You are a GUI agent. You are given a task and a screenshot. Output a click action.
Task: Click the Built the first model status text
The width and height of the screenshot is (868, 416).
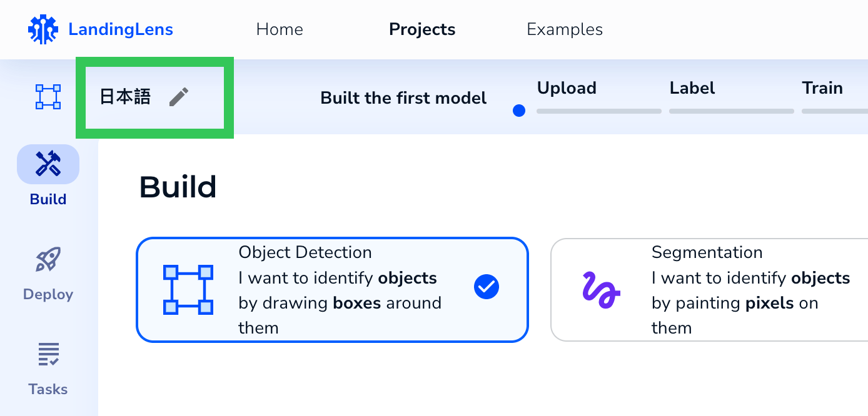coord(403,98)
